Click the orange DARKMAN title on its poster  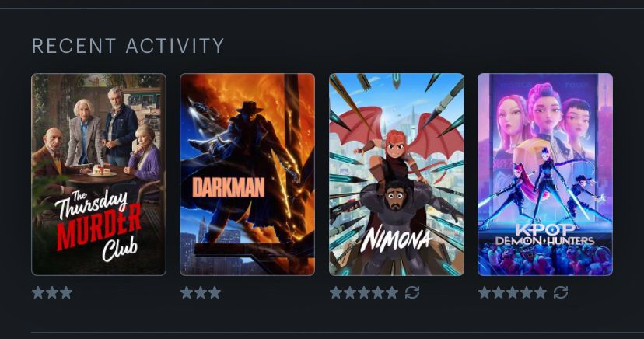(x=229, y=187)
